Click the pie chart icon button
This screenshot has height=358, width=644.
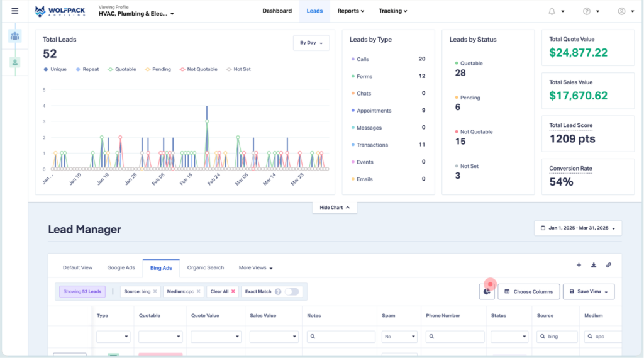487,291
